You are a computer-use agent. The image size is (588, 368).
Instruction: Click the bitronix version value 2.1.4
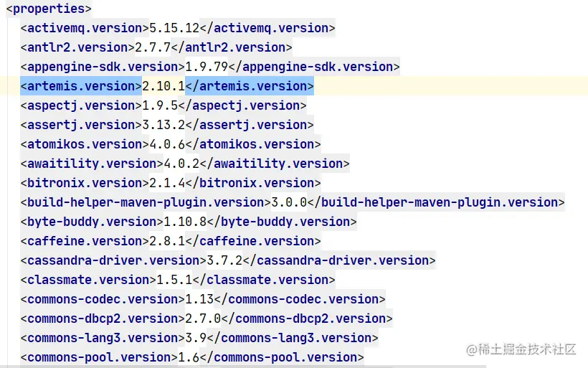click(x=163, y=184)
